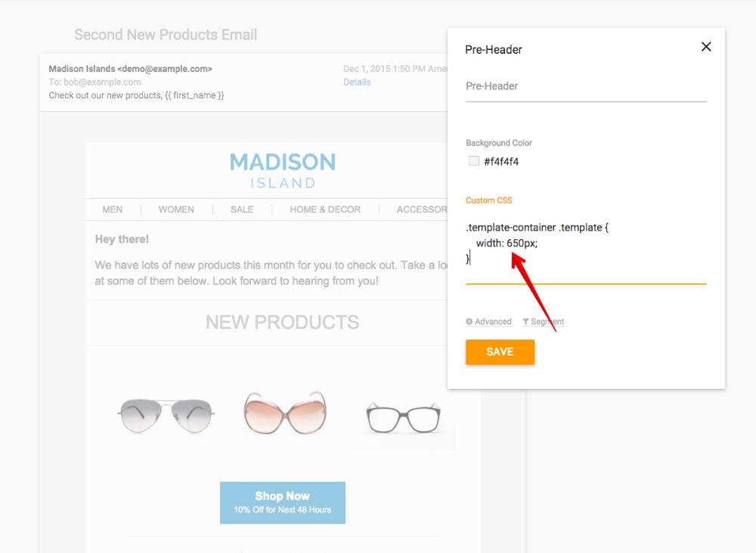Close the Pre-Header panel
This screenshot has width=756, height=553.
(x=706, y=47)
